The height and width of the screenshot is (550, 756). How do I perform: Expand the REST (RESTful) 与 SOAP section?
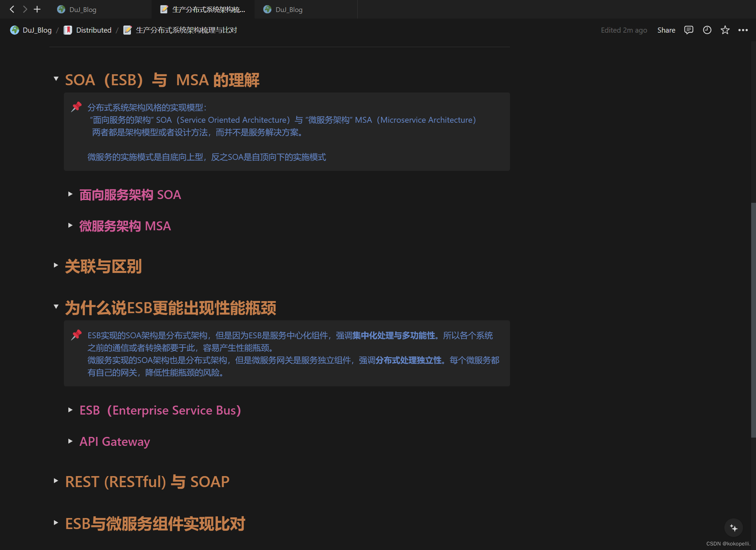tap(56, 481)
